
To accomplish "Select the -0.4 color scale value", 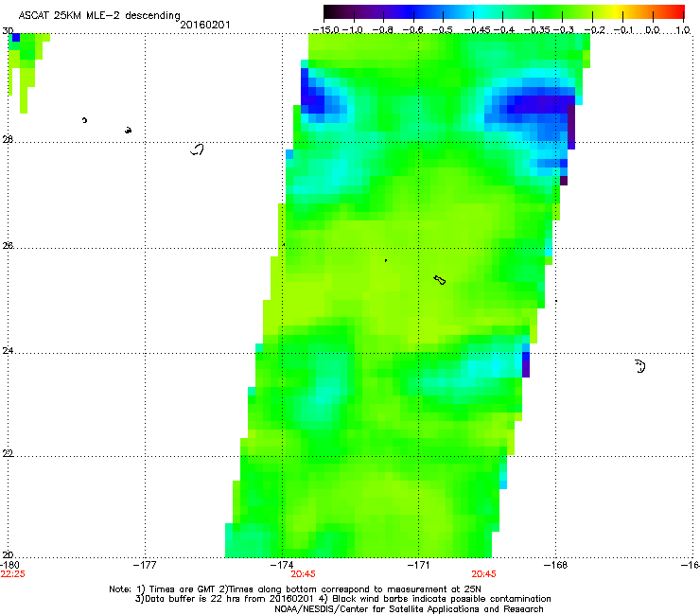I will (x=502, y=30).
